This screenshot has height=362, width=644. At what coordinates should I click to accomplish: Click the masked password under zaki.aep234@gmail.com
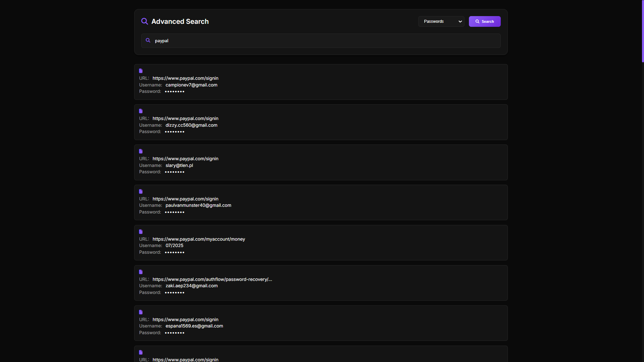point(175,293)
